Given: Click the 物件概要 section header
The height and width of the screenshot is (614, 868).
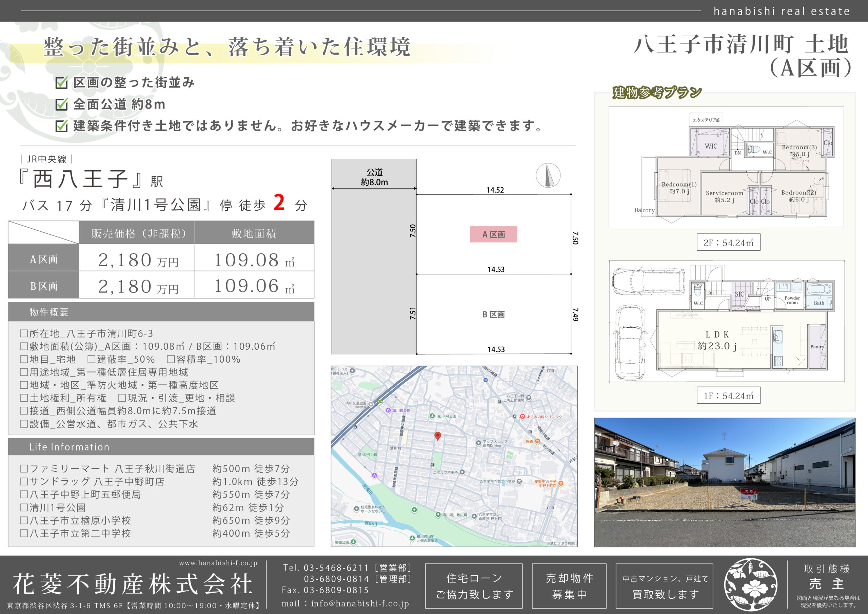Looking at the screenshot, I should click(49, 312).
